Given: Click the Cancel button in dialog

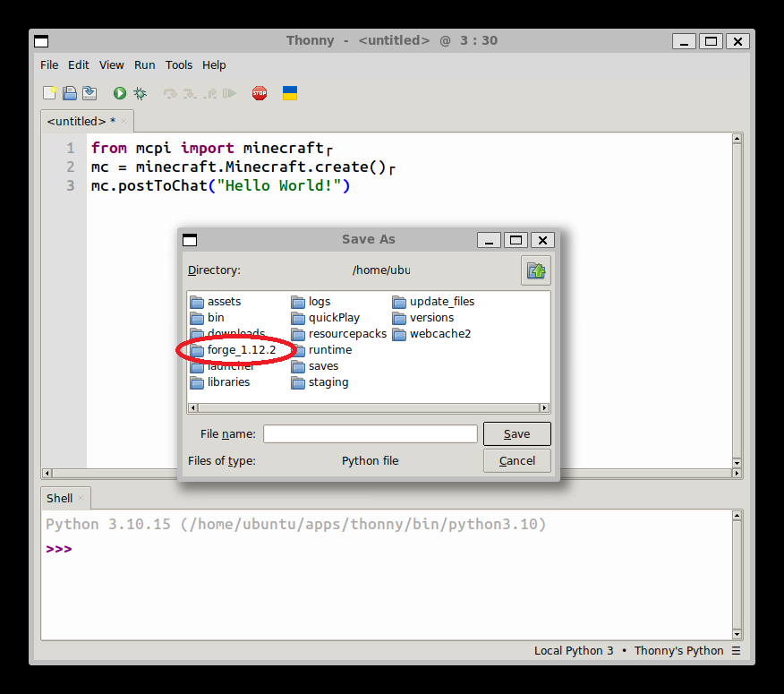Looking at the screenshot, I should (x=517, y=461).
